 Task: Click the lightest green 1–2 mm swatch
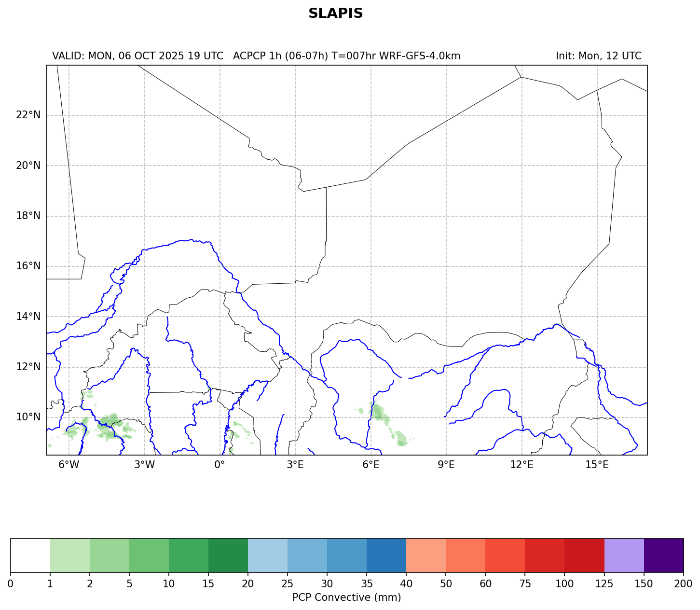pyautogui.click(x=70, y=555)
